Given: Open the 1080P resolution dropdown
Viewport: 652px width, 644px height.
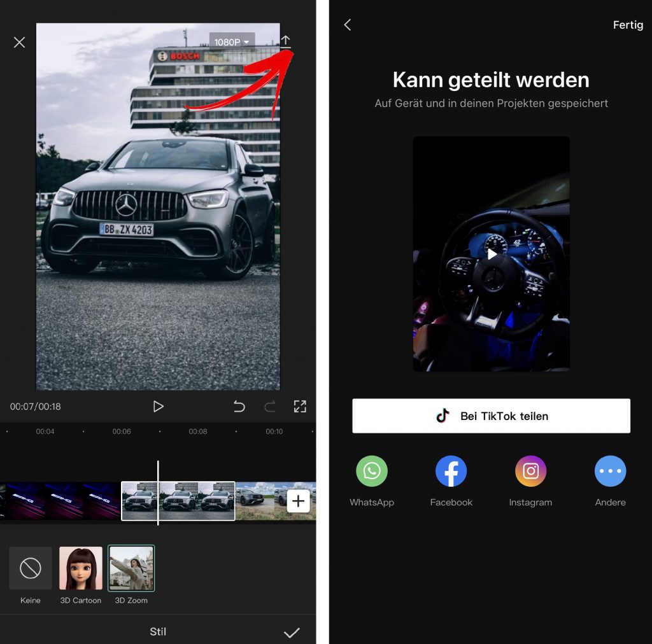Looking at the screenshot, I should (232, 42).
